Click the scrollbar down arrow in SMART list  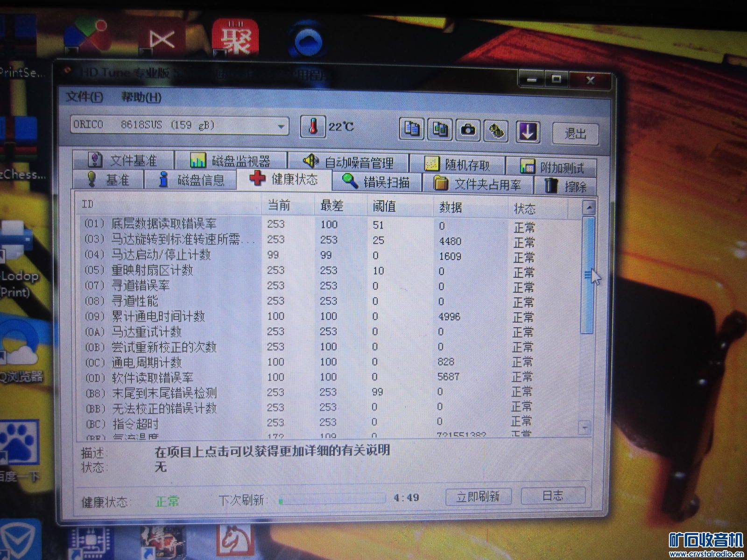point(585,427)
